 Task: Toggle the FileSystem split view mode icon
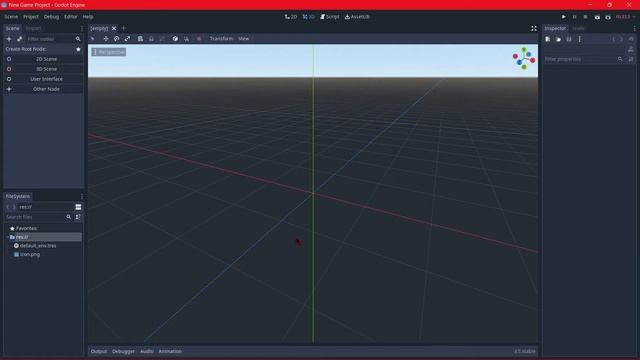78,207
